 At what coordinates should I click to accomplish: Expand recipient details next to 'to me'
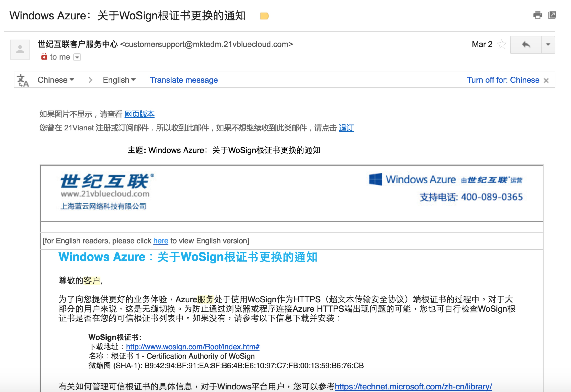pyautogui.click(x=77, y=57)
